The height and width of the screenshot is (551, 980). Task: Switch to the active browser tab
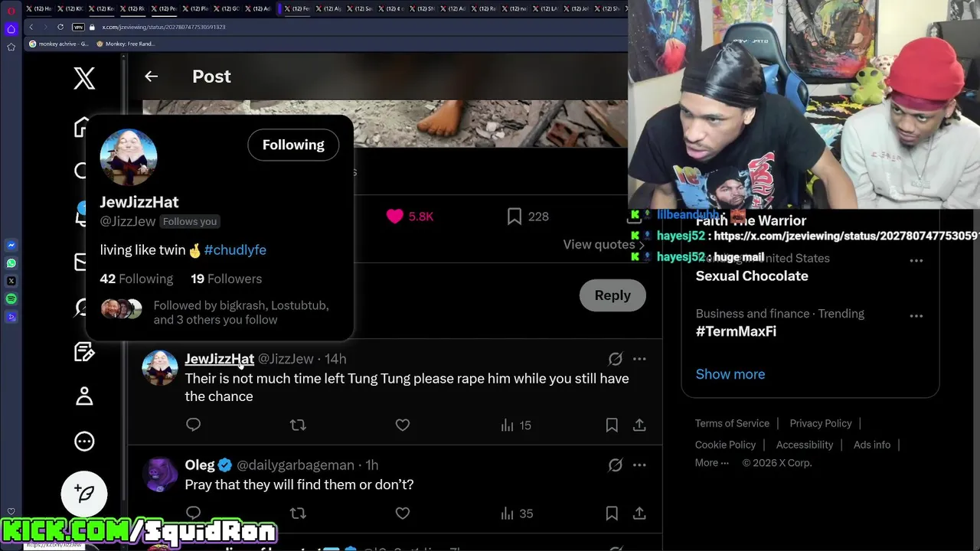296,8
